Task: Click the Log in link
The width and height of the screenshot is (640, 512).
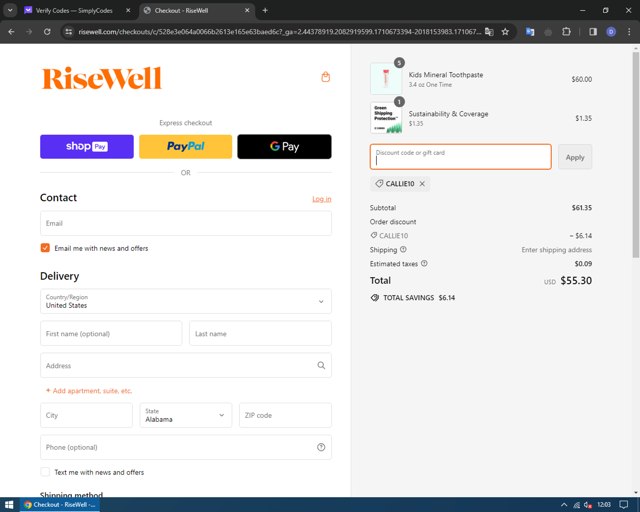Action: [x=322, y=199]
